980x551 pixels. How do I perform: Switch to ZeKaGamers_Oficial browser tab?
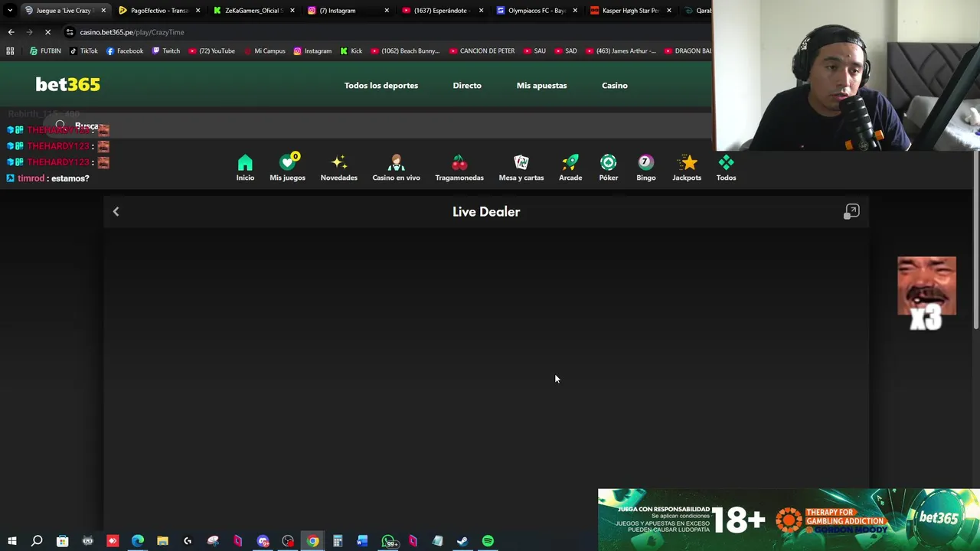point(252,11)
